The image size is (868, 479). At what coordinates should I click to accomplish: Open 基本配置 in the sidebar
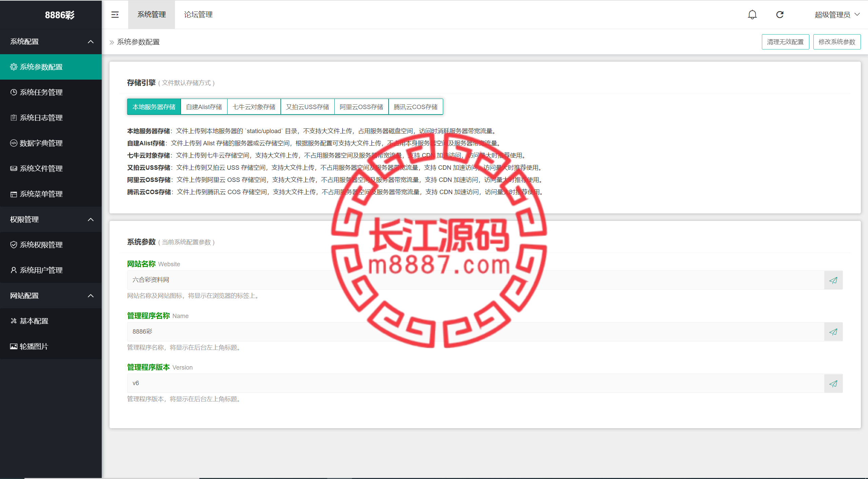pyautogui.click(x=51, y=321)
